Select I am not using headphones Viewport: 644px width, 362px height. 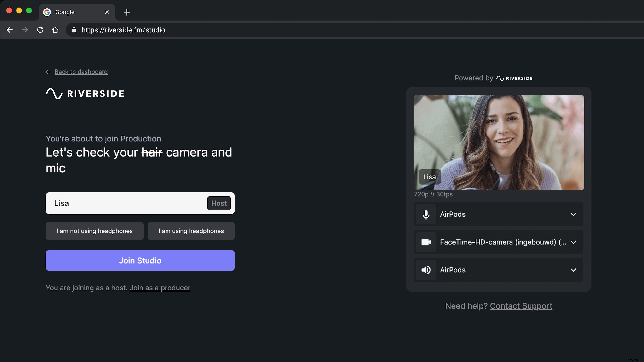[x=94, y=231]
